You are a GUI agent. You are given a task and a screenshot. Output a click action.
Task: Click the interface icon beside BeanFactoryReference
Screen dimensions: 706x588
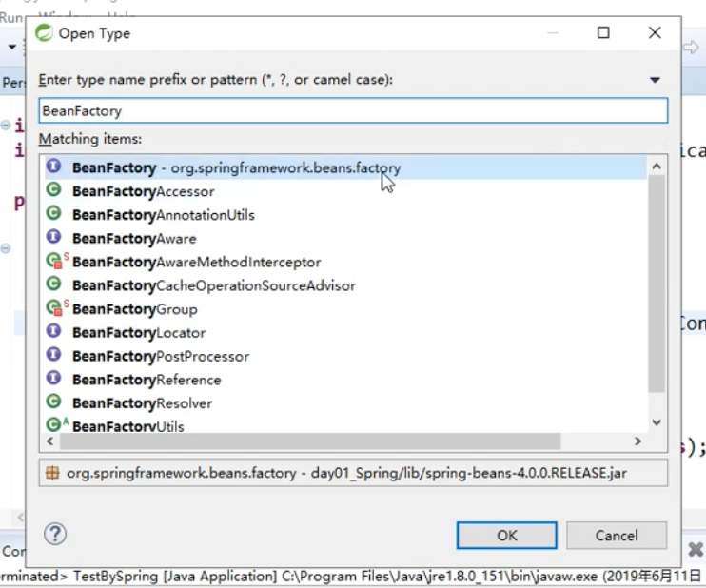pos(53,378)
